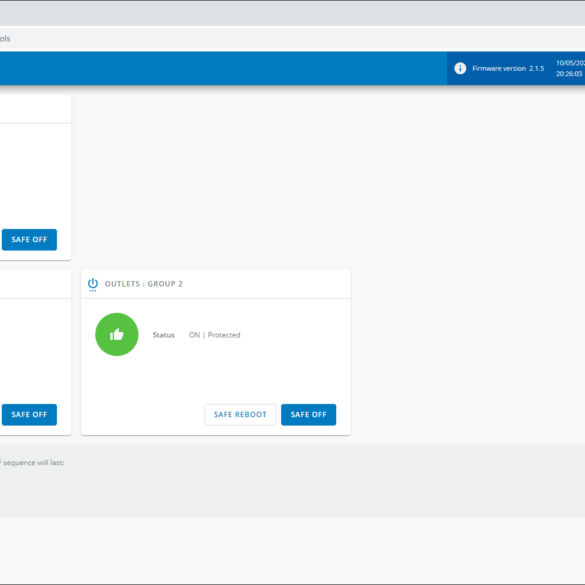Viewport: 585px width, 585px height.
Task: Select the 'Firmware version 2.1.5' text
Action: coord(508,69)
